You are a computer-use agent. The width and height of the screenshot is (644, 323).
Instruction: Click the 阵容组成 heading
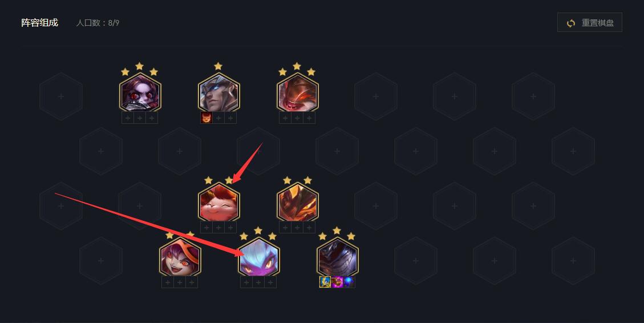click(40, 23)
